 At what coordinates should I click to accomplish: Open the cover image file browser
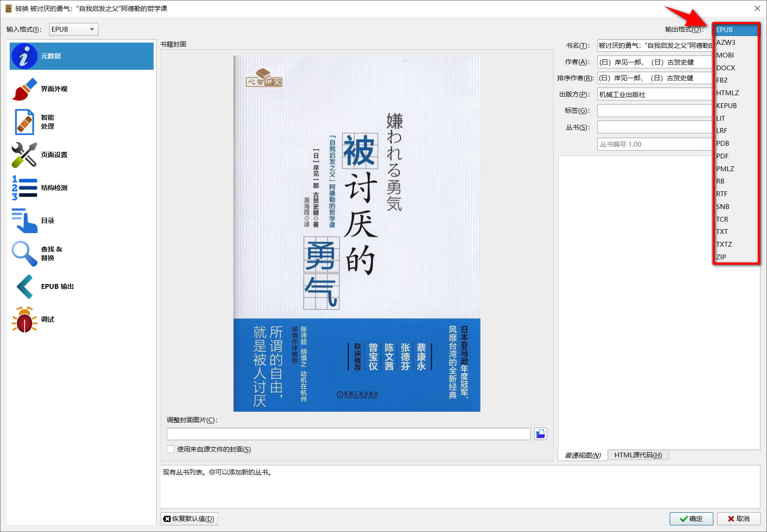541,434
